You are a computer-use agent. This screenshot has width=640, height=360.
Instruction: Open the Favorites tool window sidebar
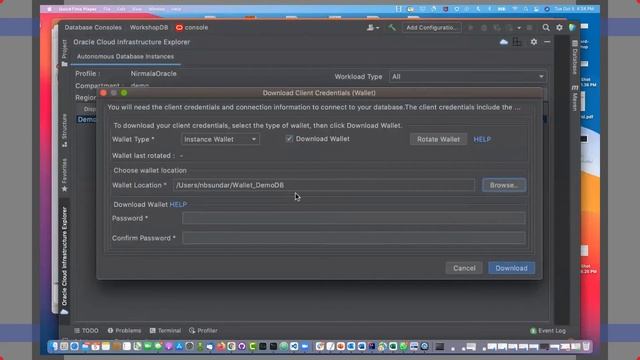point(64,175)
